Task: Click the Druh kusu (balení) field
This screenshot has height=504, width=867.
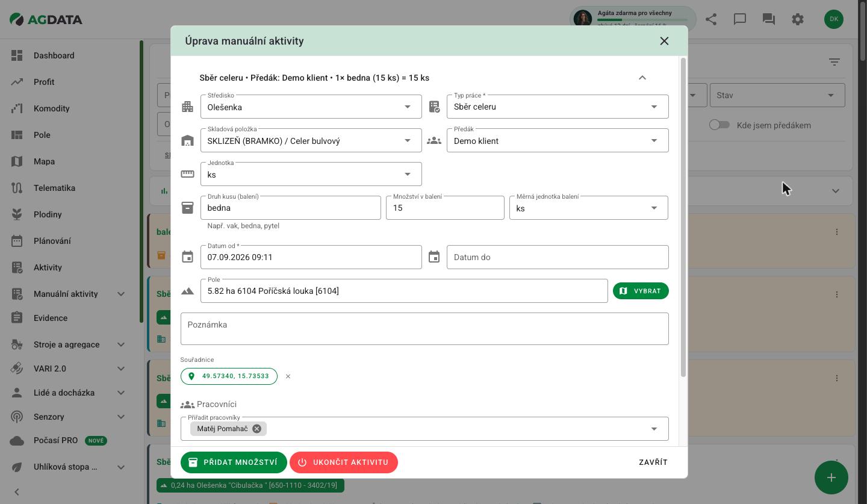Action: tap(291, 208)
